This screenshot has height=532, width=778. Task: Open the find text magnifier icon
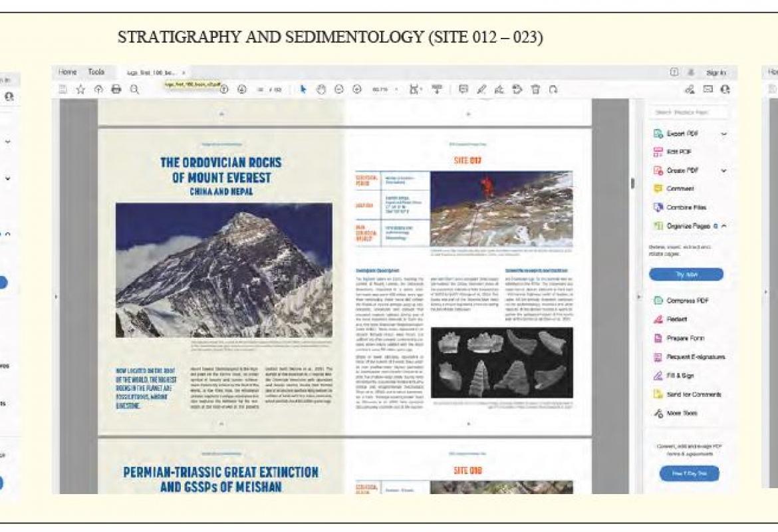(134, 90)
